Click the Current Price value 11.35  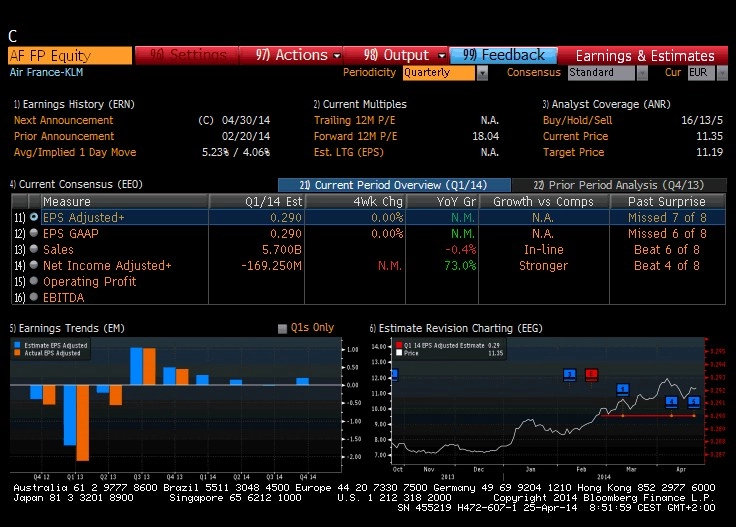tap(709, 136)
